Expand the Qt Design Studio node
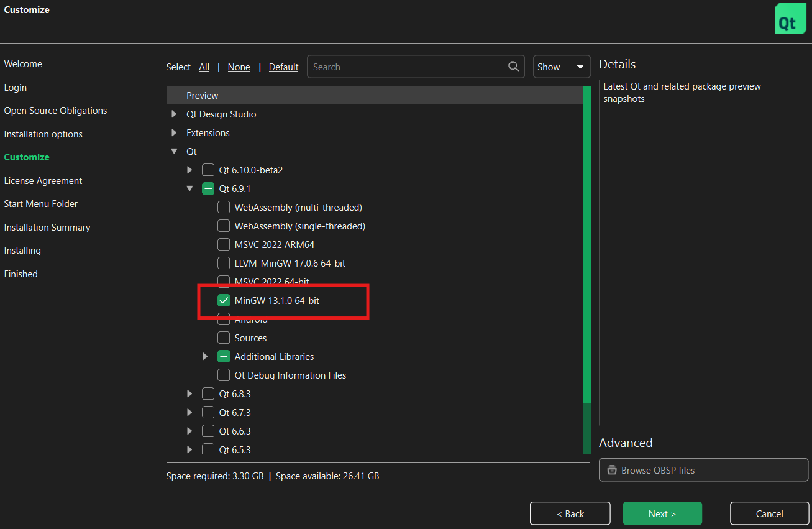 [174, 114]
